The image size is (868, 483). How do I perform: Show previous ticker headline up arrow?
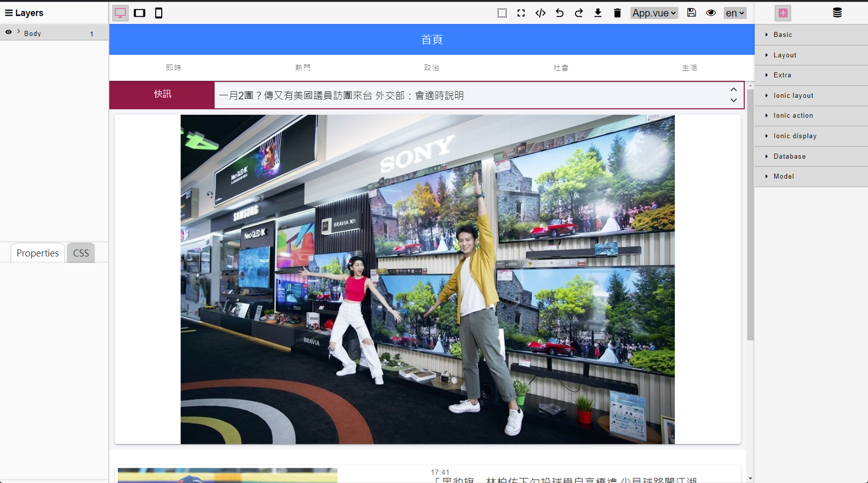coord(734,89)
